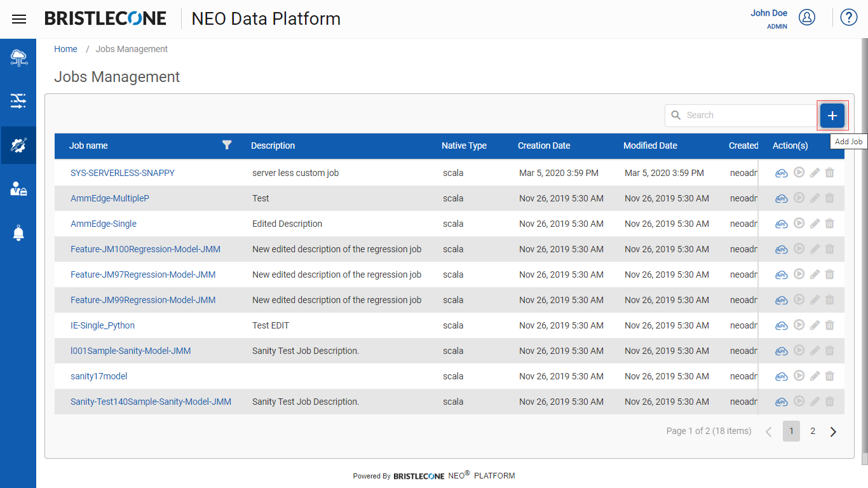Viewport: 868px width, 488px height.
Task: Delete the Feature-JM100Regression-Model-JMM job
Action: coord(829,248)
